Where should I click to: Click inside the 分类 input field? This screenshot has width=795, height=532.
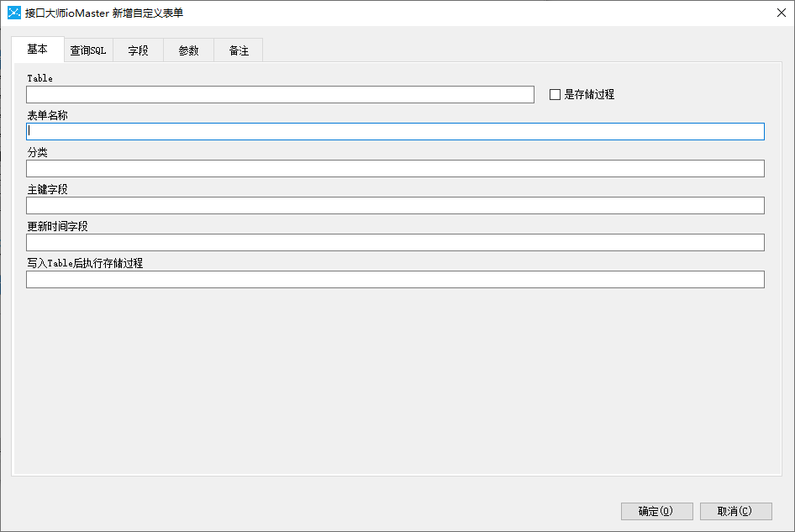[395, 168]
